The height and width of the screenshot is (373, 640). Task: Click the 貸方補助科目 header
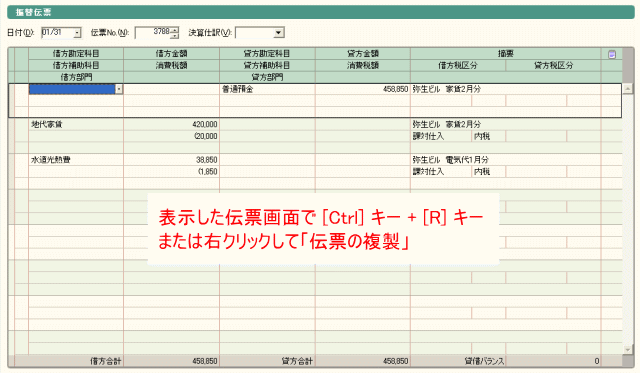pos(267,65)
